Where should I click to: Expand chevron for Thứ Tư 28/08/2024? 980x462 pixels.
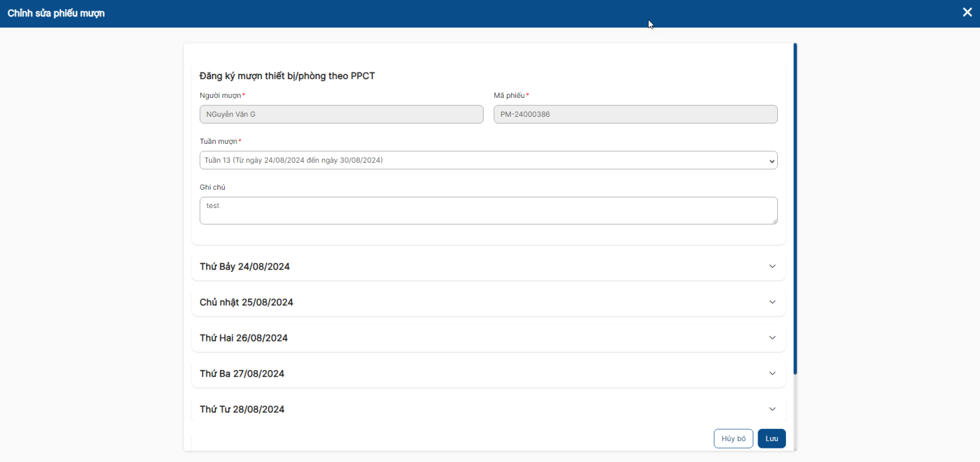pyautogui.click(x=772, y=409)
